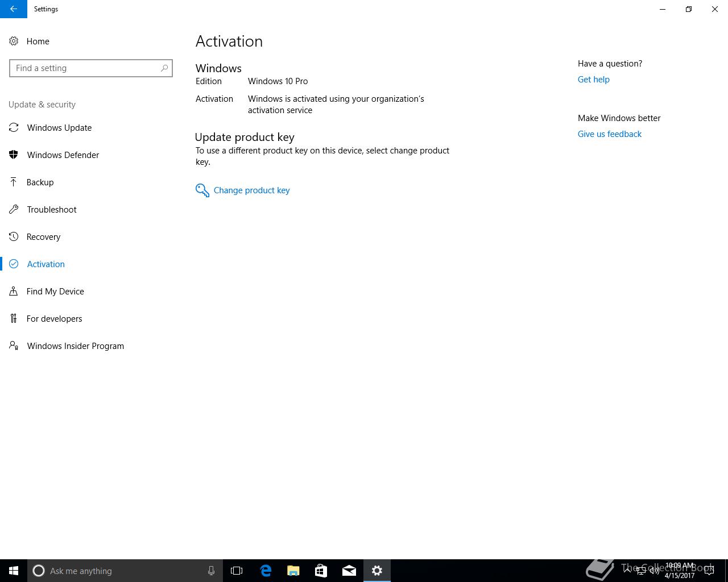Launch Microsoft Edge from the taskbar
The height and width of the screenshot is (582, 728).
265,571
